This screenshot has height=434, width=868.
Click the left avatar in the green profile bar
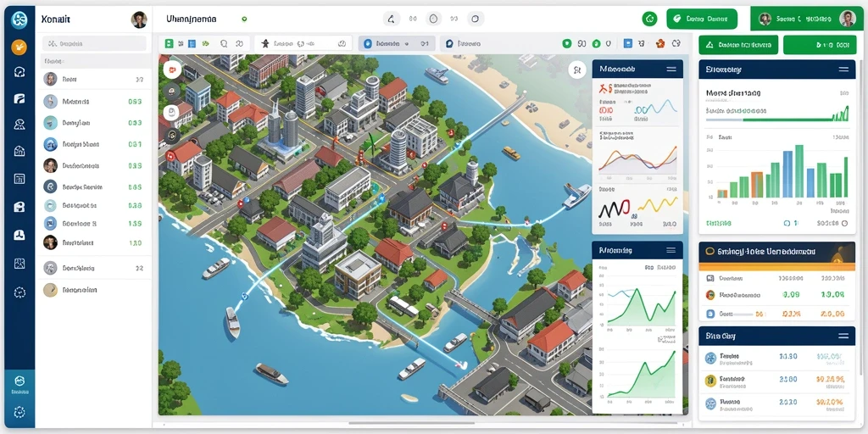point(765,19)
